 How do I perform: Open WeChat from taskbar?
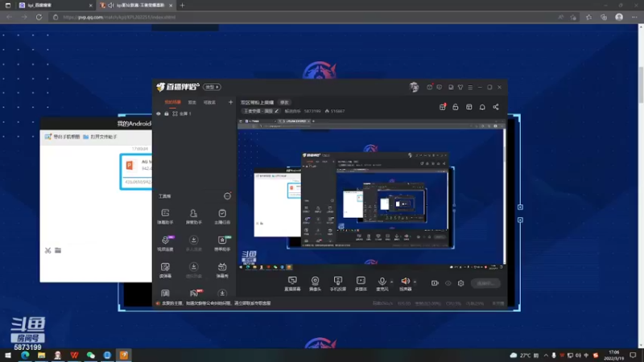91,355
